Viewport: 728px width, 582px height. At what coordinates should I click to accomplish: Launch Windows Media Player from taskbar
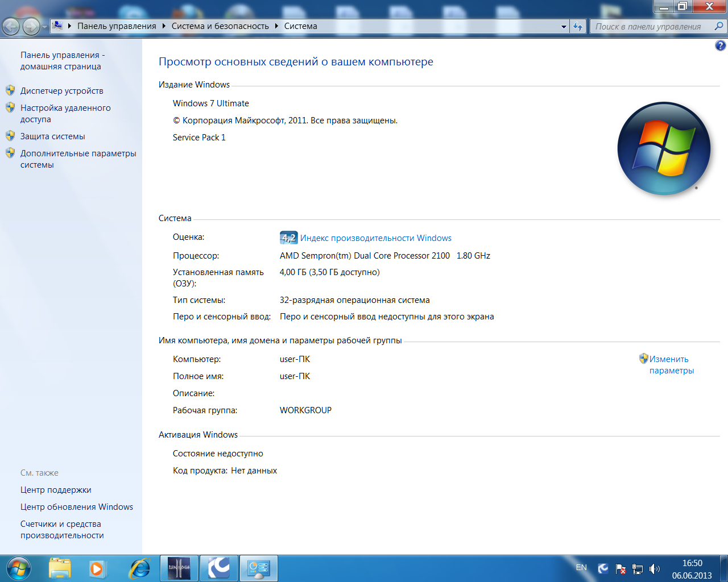point(98,568)
